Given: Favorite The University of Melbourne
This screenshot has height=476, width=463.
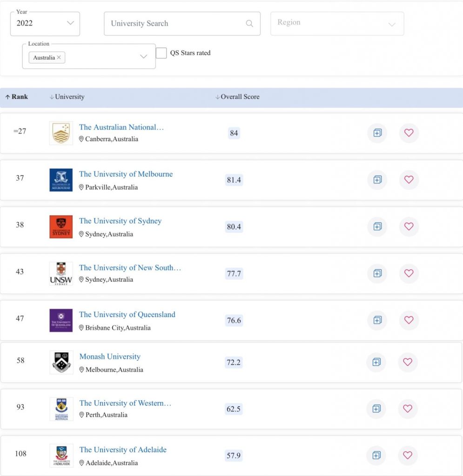Looking at the screenshot, I should point(409,180).
